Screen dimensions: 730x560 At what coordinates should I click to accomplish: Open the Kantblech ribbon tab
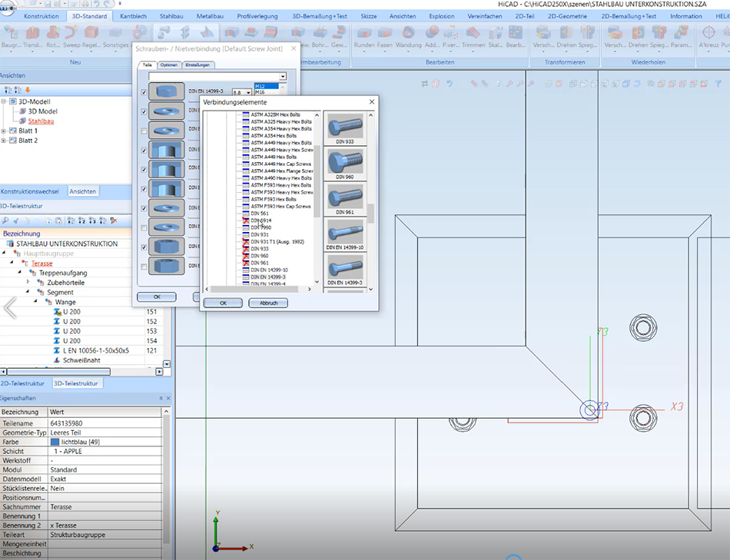pos(133,16)
